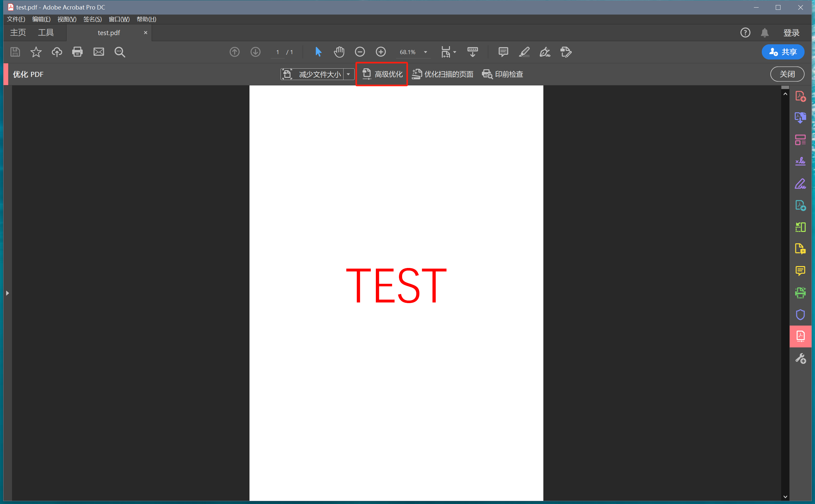Click the upload to cloud icon

pos(57,52)
